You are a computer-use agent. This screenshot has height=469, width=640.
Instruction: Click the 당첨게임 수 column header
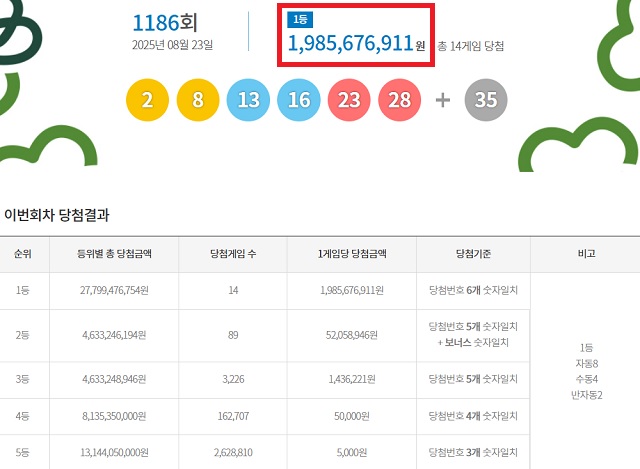[x=233, y=254]
